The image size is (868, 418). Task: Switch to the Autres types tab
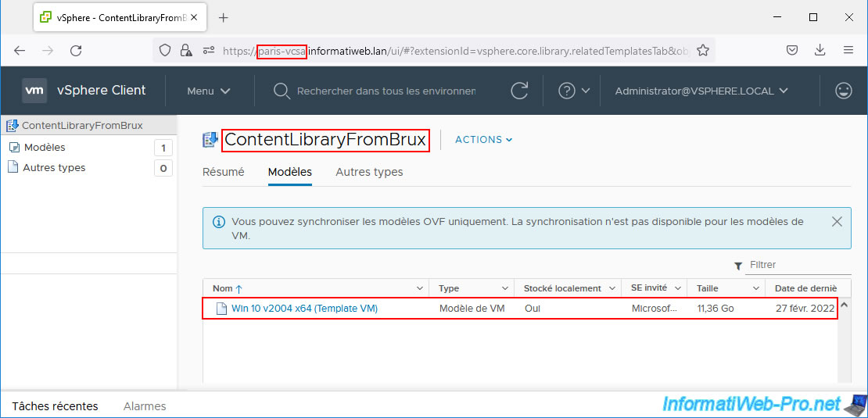pyautogui.click(x=369, y=172)
